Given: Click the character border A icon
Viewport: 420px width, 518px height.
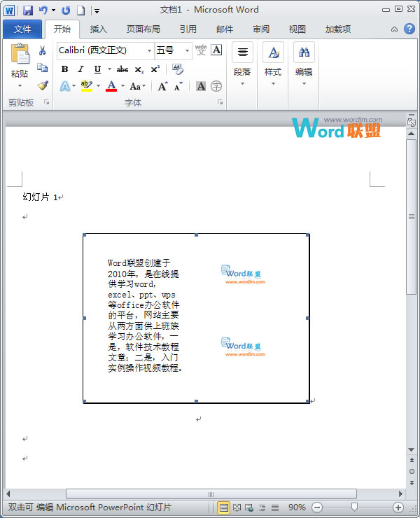Looking at the screenshot, I should (216, 50).
